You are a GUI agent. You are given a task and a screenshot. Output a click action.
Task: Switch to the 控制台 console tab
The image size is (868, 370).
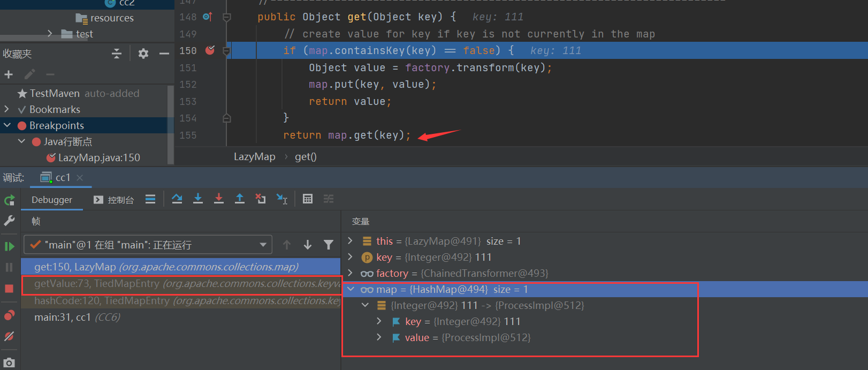113,200
